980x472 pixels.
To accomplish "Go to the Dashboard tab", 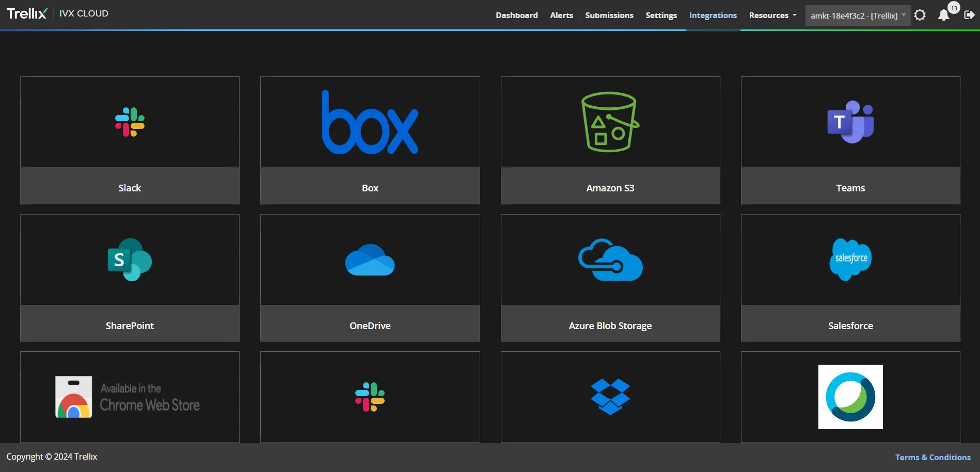I will pos(517,15).
